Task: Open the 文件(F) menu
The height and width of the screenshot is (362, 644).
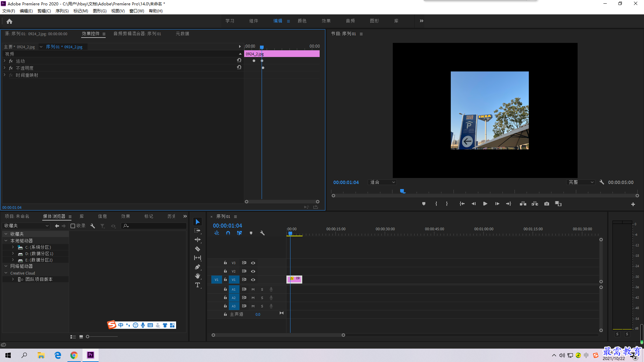Action: tap(9, 11)
